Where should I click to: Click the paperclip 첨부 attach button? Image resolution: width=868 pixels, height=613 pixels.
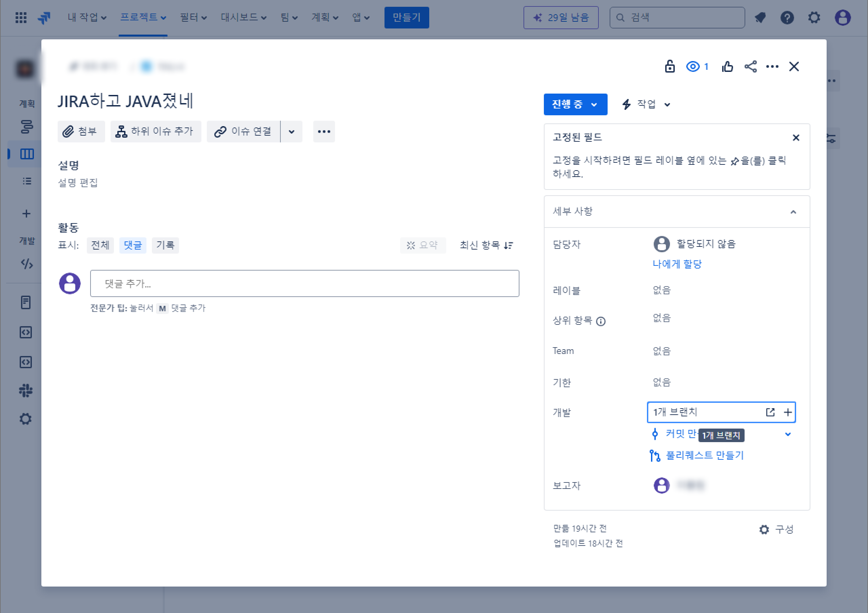click(x=81, y=132)
